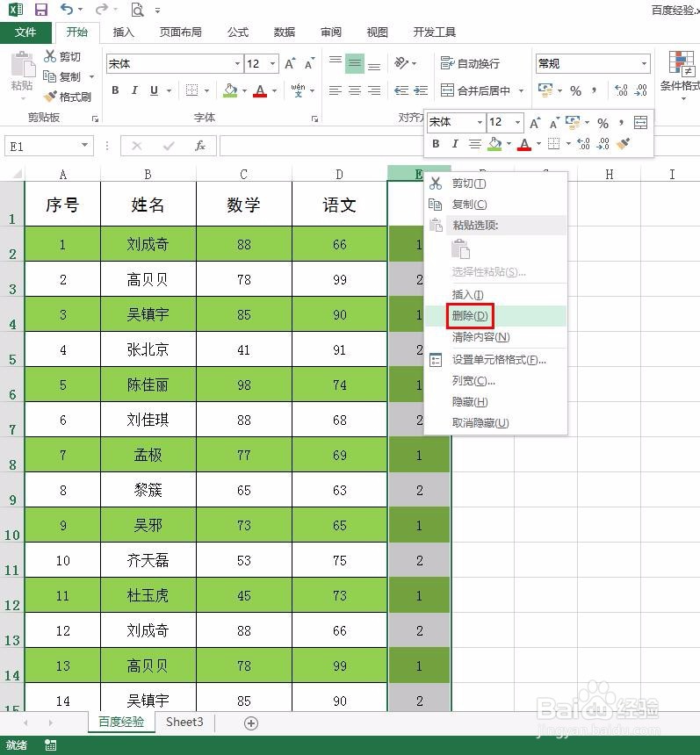Select 清除内容(N) in the context menu
This screenshot has height=755, width=700.
pos(495,337)
